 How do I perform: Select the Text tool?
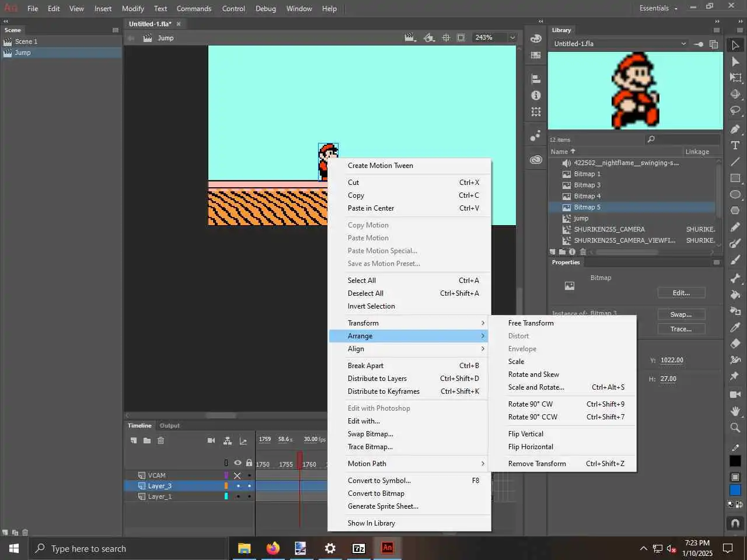(x=735, y=145)
